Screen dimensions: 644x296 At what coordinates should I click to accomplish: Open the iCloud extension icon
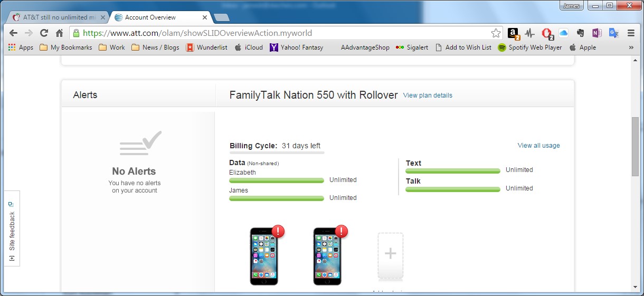coord(563,33)
